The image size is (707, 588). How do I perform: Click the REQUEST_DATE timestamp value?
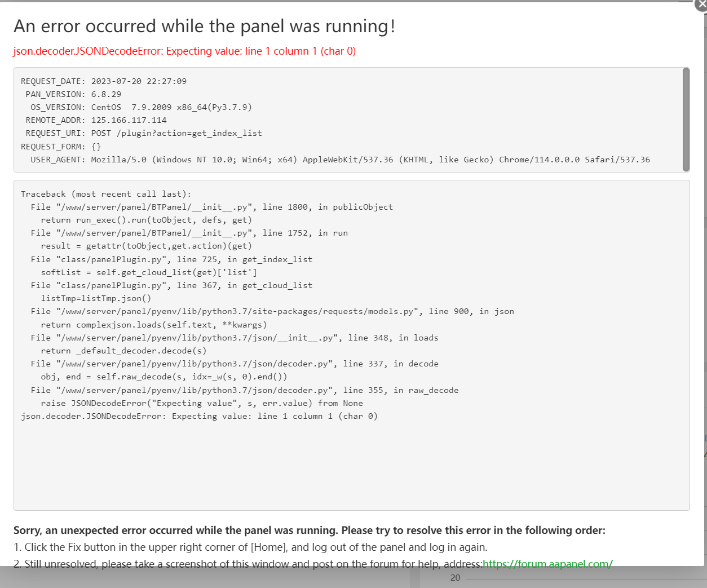point(139,81)
